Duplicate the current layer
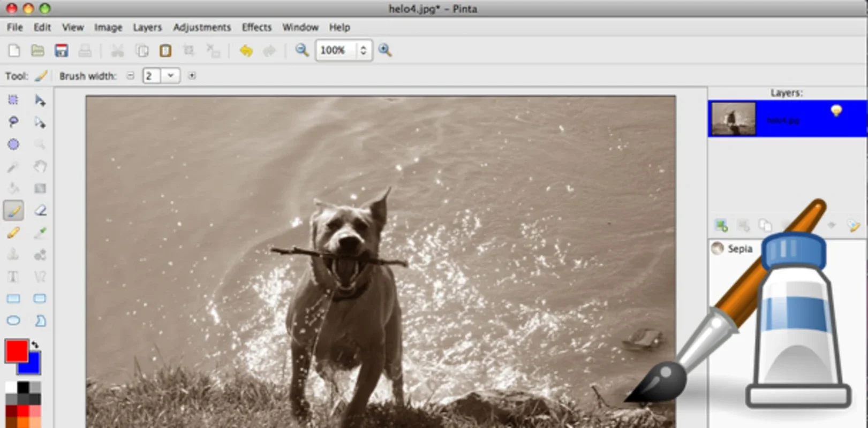This screenshot has height=428, width=868. [765, 225]
